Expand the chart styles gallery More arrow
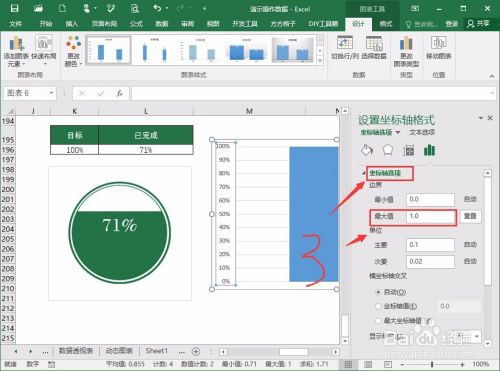This screenshot has height=371, width=500. (x=320, y=60)
